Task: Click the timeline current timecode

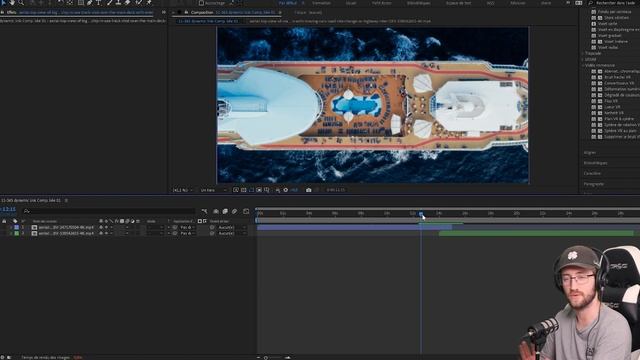Action: point(8,209)
